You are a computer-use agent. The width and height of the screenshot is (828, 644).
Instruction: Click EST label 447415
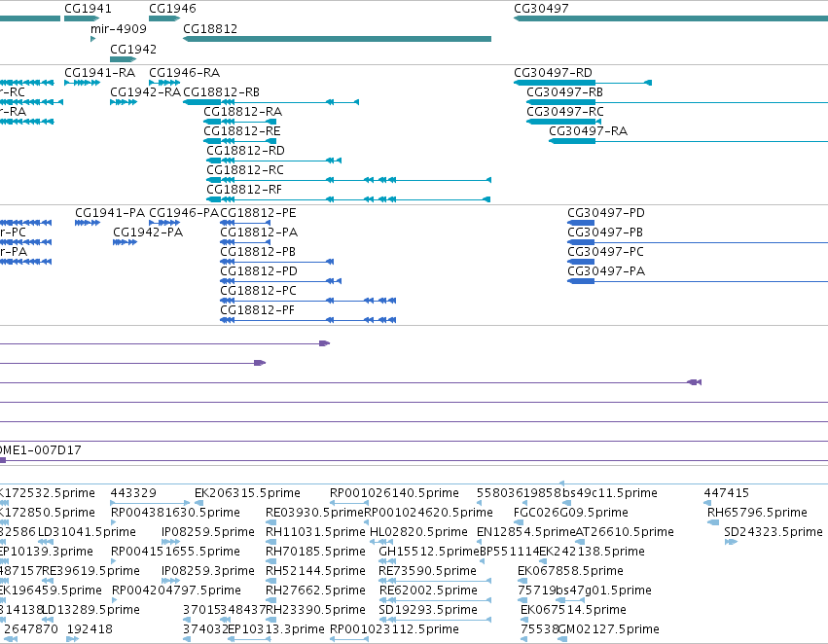pos(727,493)
